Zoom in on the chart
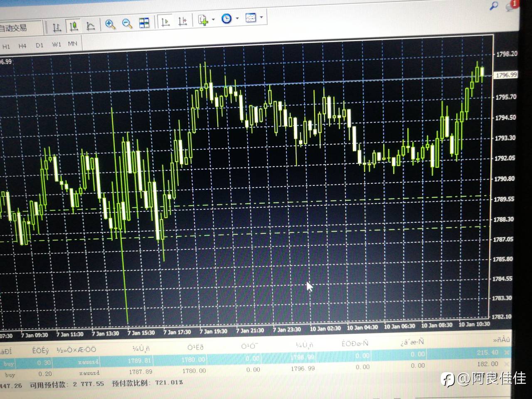Image resolution: width=532 pixels, height=399 pixels. (x=110, y=25)
